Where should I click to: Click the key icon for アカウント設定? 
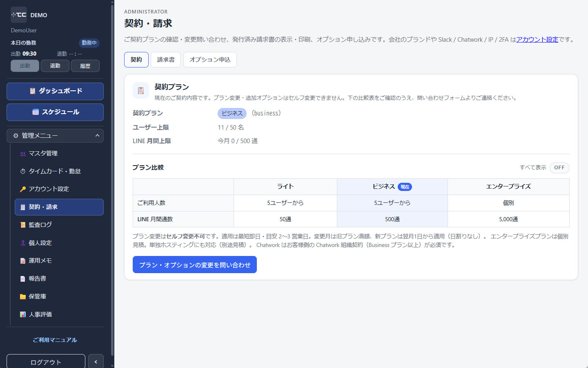23,189
